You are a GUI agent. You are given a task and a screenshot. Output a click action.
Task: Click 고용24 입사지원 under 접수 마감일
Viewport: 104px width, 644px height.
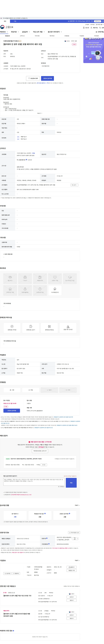point(12,410)
